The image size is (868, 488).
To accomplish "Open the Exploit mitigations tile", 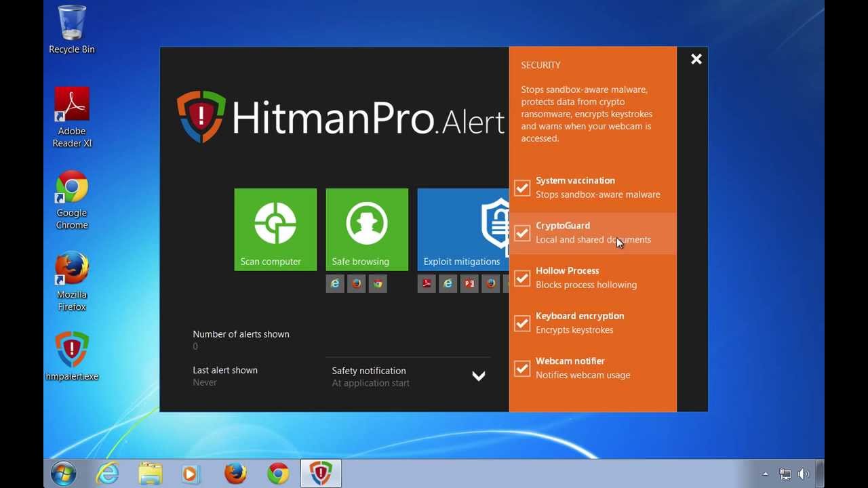I will [x=463, y=230].
